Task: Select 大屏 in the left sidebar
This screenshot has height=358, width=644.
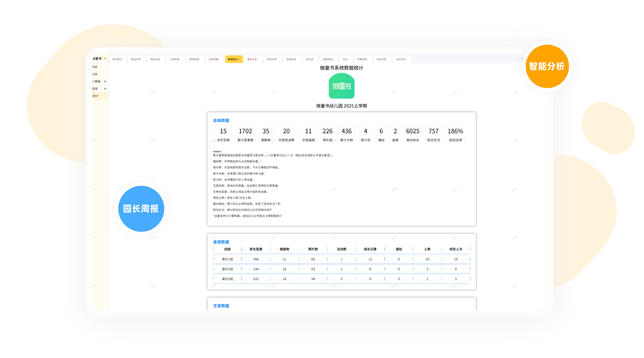Action: pyautogui.click(x=95, y=74)
